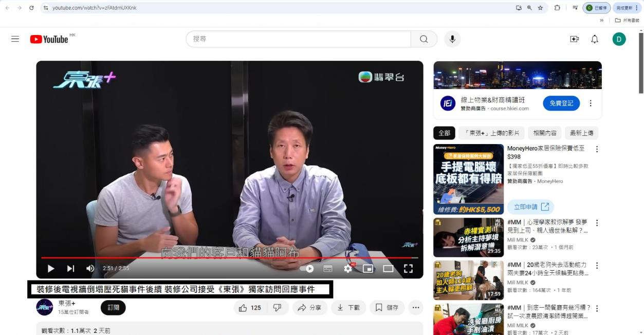Toggle subtitles in the player
Viewport: 644px width, 335px height.
[x=328, y=268]
